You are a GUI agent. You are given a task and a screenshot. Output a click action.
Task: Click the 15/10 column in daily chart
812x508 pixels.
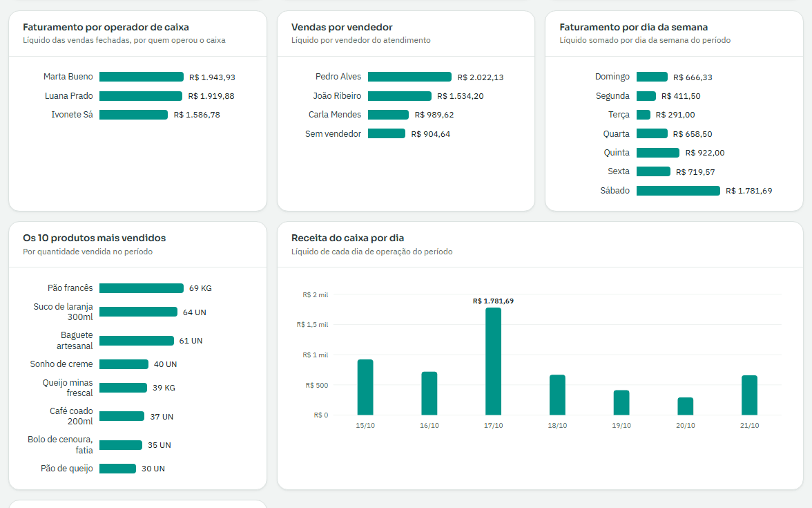[x=366, y=387]
